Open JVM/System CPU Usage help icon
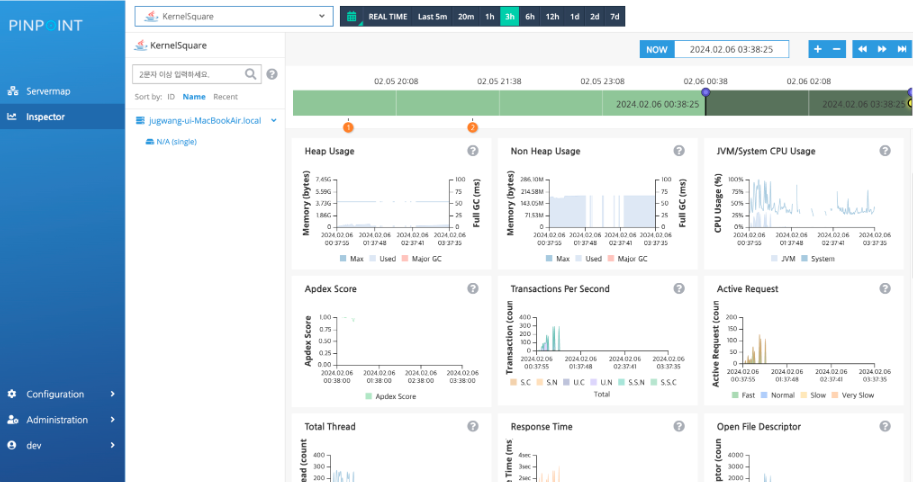The height and width of the screenshot is (482, 913). coord(885,151)
